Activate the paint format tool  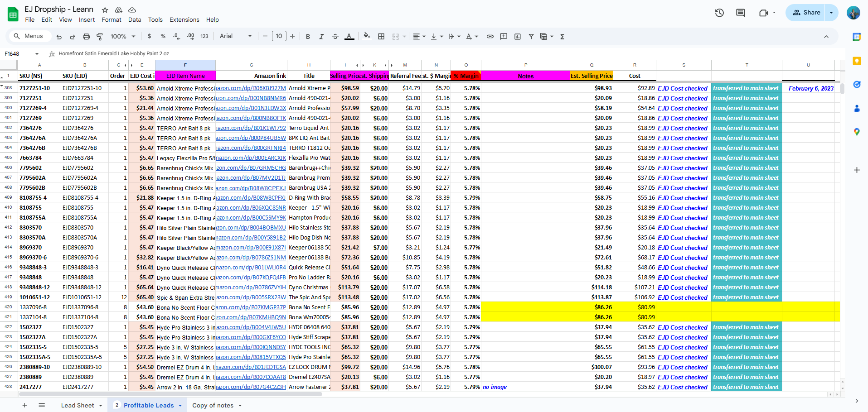pyautogui.click(x=100, y=37)
